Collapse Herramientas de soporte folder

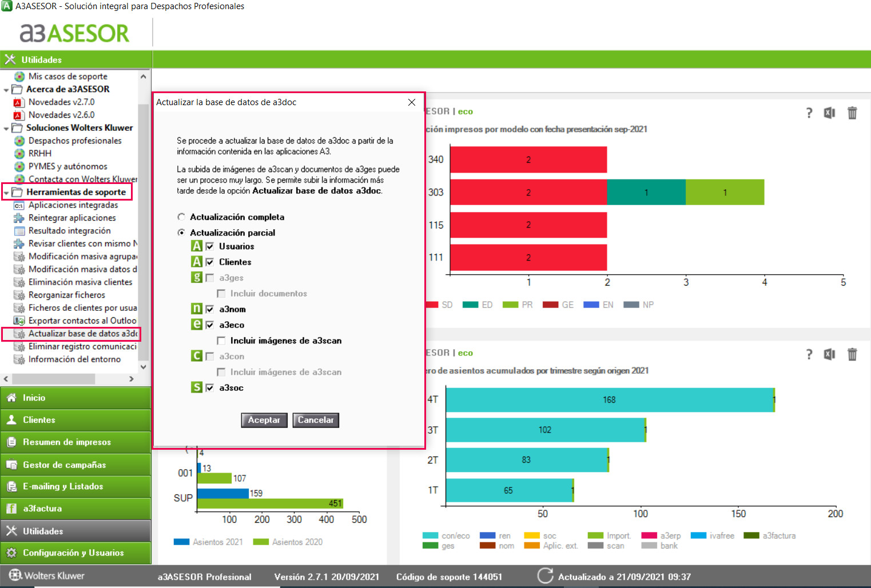click(6, 193)
